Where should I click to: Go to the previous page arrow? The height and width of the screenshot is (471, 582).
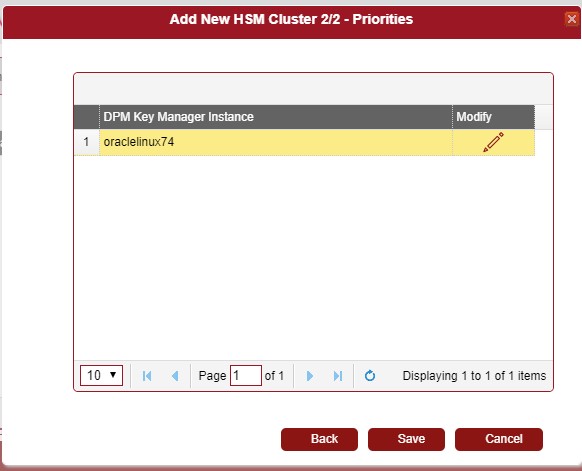[x=175, y=376]
